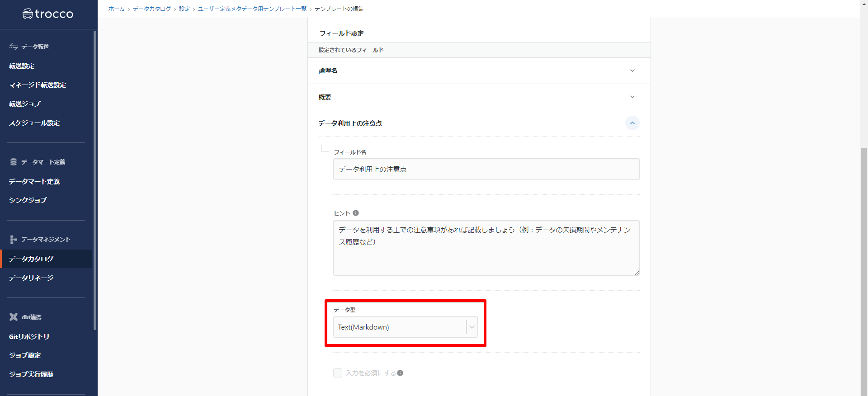Go to ホーム breadcrumb link
868x396 pixels.
(x=116, y=9)
